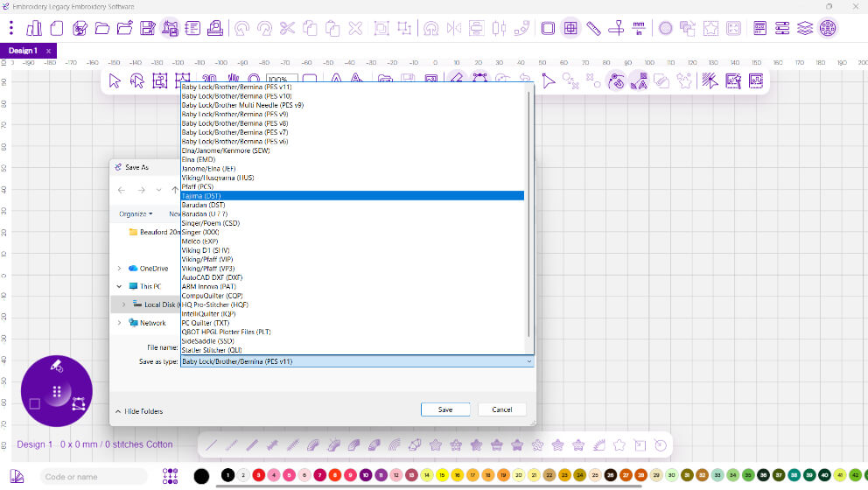Image resolution: width=868 pixels, height=490 pixels.
Task: Toggle the needle placement icon
Action: click(616, 28)
